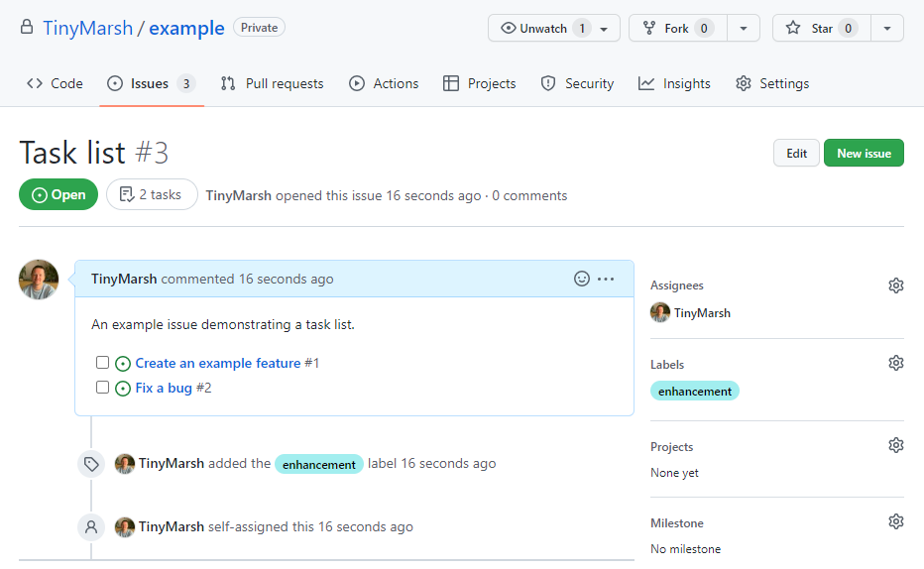924x569 pixels.
Task: Open the TinyMarsh owner link
Action: pos(88,29)
